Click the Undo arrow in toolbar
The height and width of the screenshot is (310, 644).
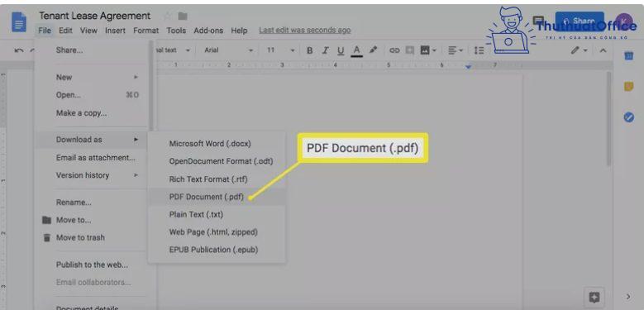pyautogui.click(x=19, y=50)
